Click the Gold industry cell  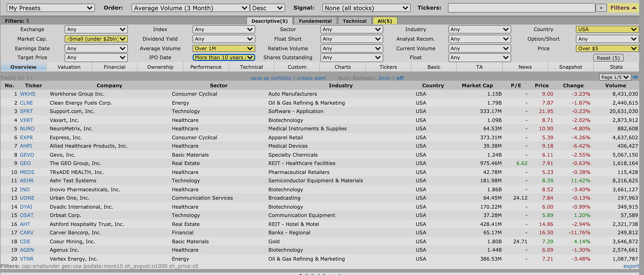pyautogui.click(x=274, y=241)
